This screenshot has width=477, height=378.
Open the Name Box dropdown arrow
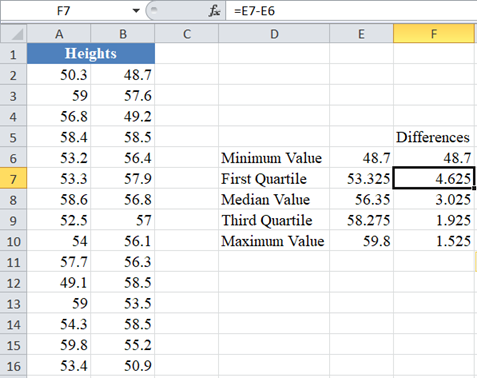click(136, 11)
